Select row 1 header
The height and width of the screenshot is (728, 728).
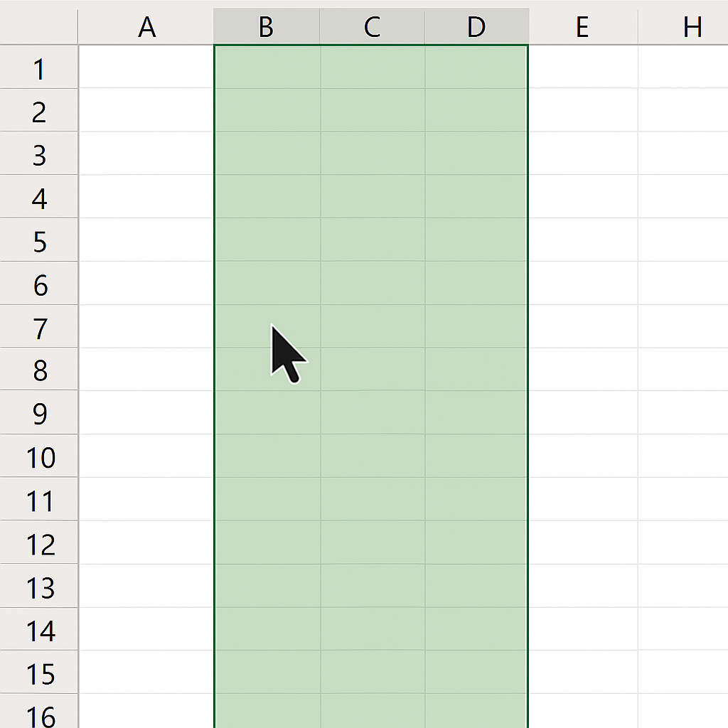[39, 67]
